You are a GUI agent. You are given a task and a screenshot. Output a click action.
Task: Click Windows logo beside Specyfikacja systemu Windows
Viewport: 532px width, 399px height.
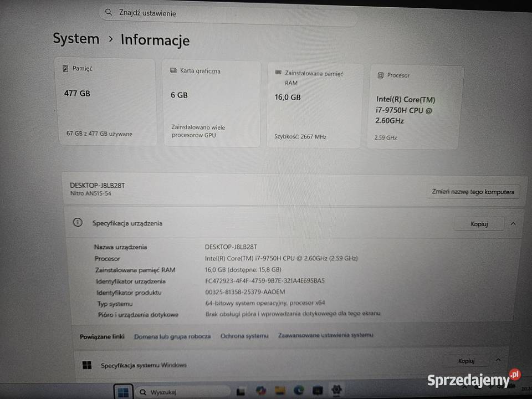click(87, 365)
